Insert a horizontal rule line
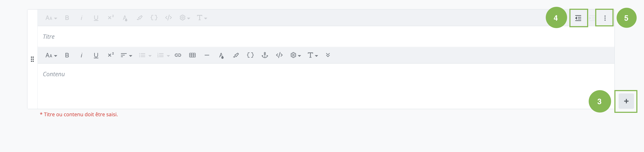The image size is (644, 152). coord(207,55)
